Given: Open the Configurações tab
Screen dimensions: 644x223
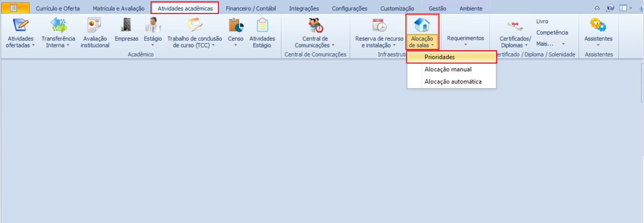Looking at the screenshot, I should [x=349, y=8].
